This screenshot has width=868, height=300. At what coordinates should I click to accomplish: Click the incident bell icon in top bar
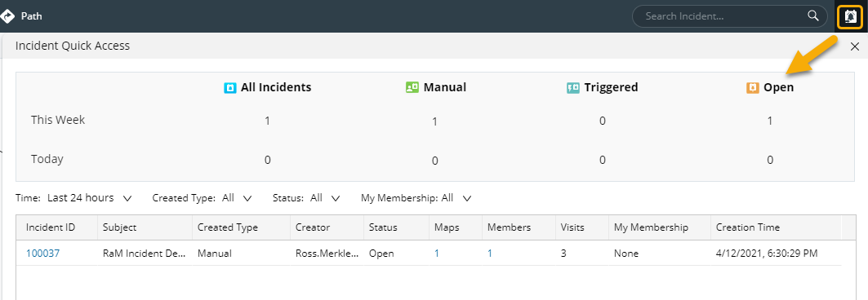pyautogui.click(x=850, y=16)
